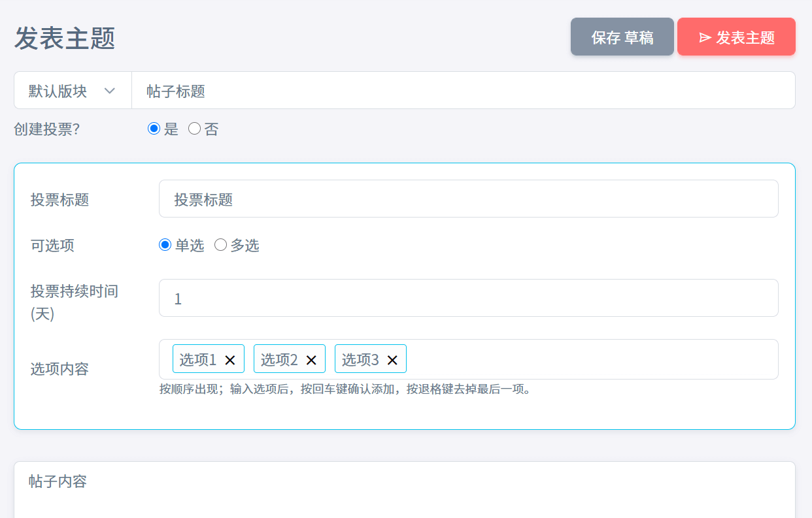
Task: Delete 选项2 using its X icon
Action: (x=311, y=360)
